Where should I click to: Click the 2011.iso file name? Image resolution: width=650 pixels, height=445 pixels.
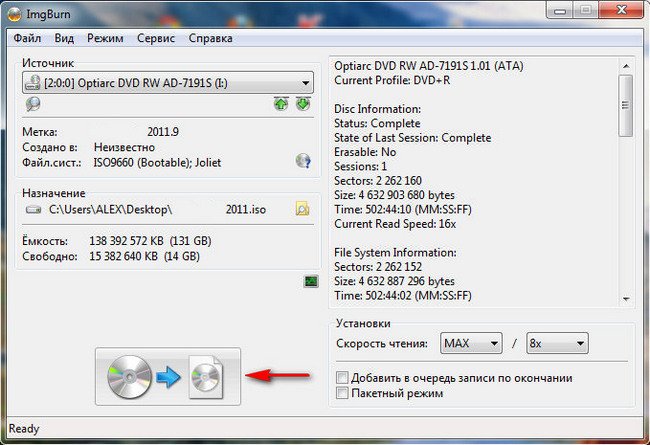[x=246, y=209]
